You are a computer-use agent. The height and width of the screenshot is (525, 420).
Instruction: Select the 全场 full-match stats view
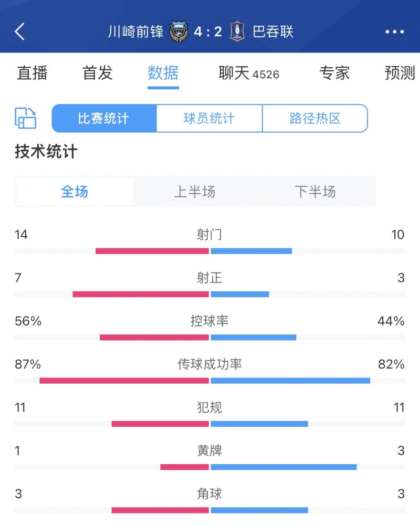(75, 192)
